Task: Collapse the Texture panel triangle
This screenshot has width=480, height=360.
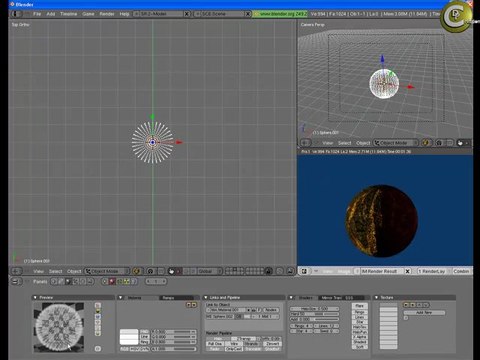Action: point(376,297)
